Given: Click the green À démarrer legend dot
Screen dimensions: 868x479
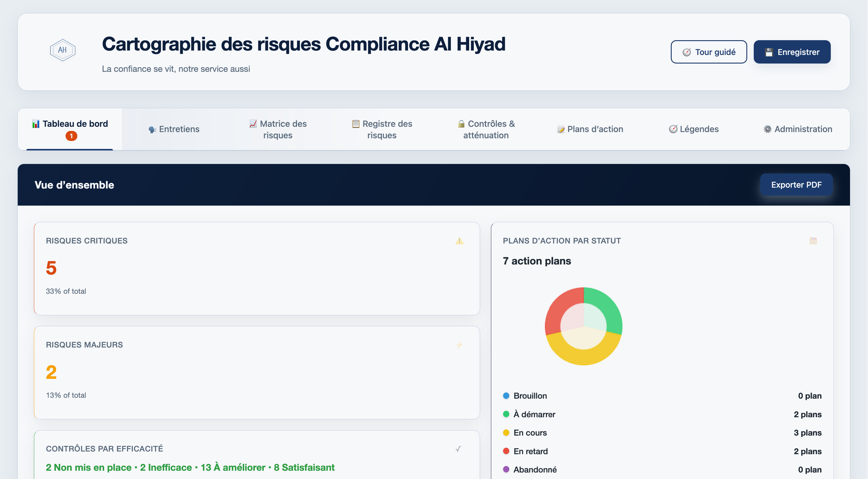Looking at the screenshot, I should pyautogui.click(x=506, y=414).
